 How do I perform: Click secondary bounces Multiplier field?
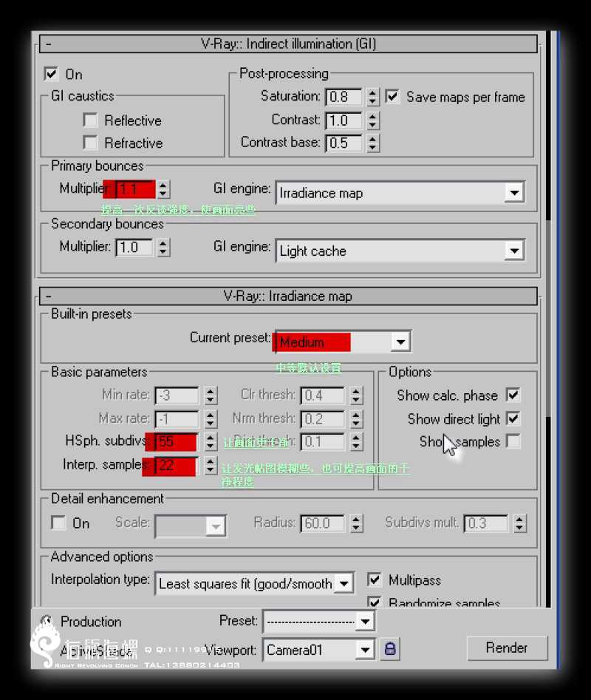point(134,247)
